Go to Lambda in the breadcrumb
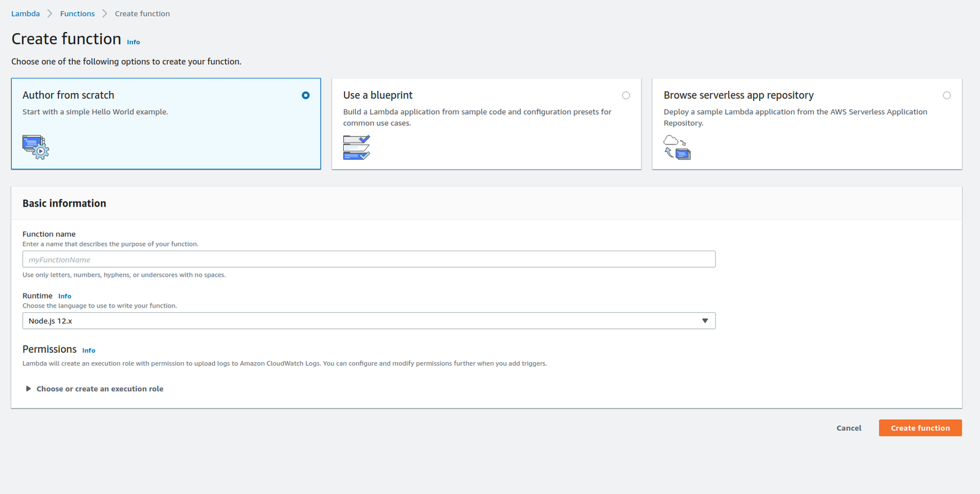The height and width of the screenshot is (494, 980). click(26, 14)
